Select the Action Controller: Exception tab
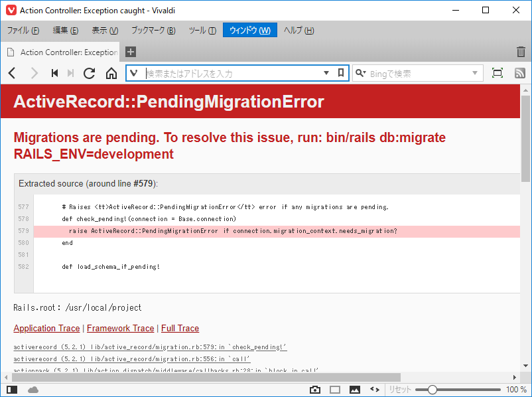Screen dimensions: 532x397 tap(60, 52)
